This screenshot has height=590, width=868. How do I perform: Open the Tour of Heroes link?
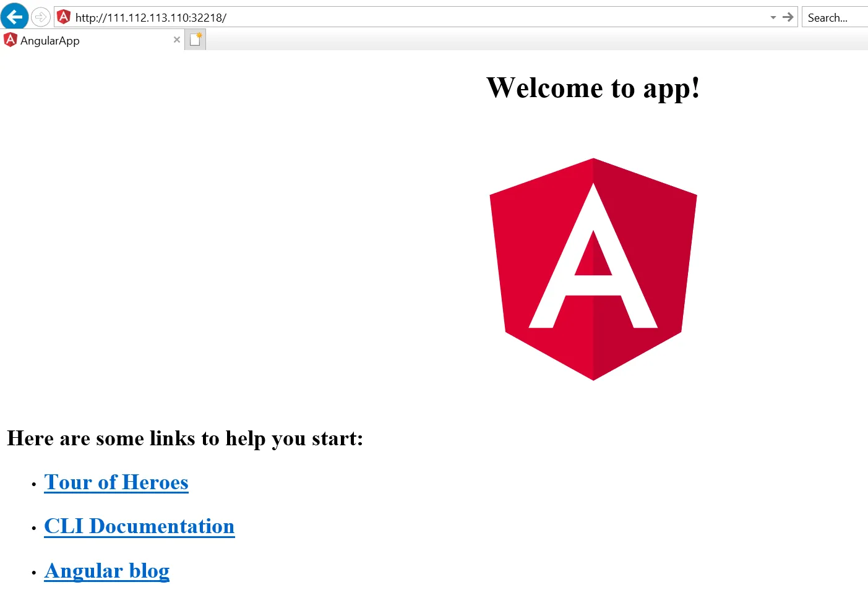click(x=116, y=482)
